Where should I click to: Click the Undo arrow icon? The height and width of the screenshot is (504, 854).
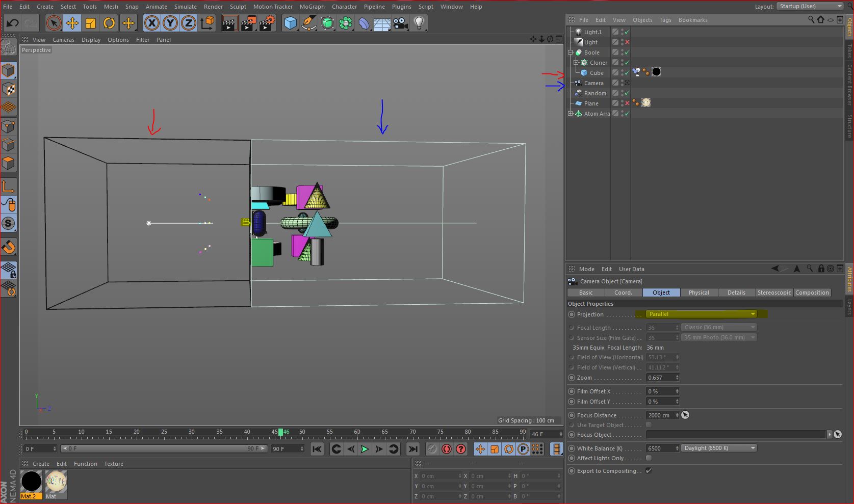[13, 23]
